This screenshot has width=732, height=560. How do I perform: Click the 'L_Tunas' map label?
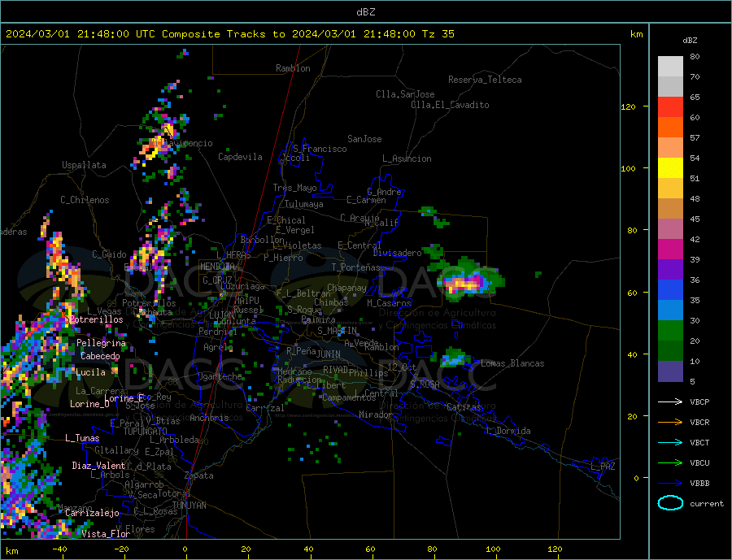pyautogui.click(x=82, y=438)
